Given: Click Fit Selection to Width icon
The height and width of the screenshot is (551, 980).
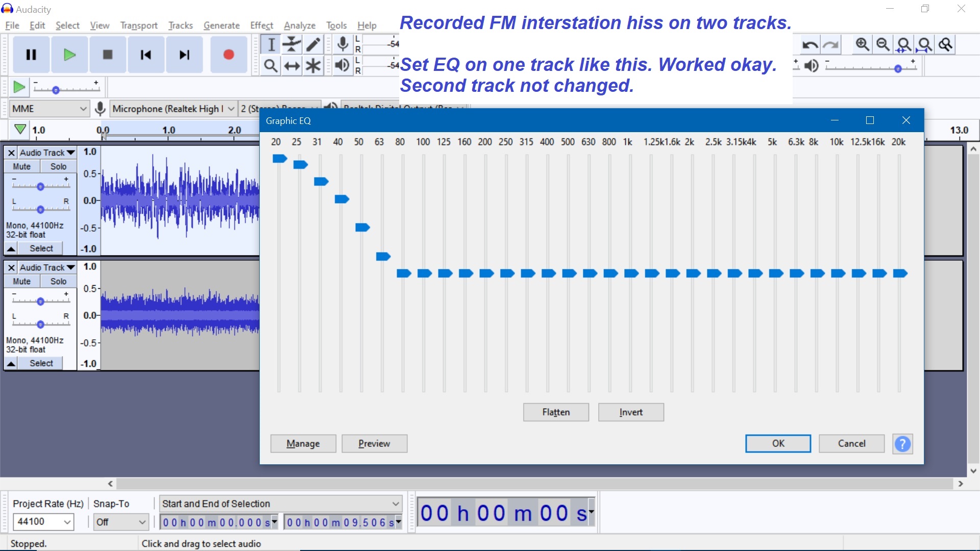Looking at the screenshot, I should 904,45.
